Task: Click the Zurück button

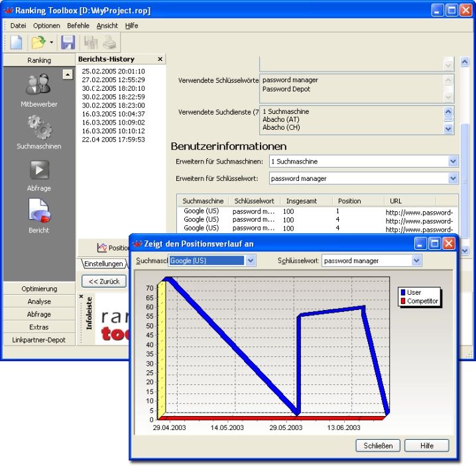Action: (x=103, y=281)
